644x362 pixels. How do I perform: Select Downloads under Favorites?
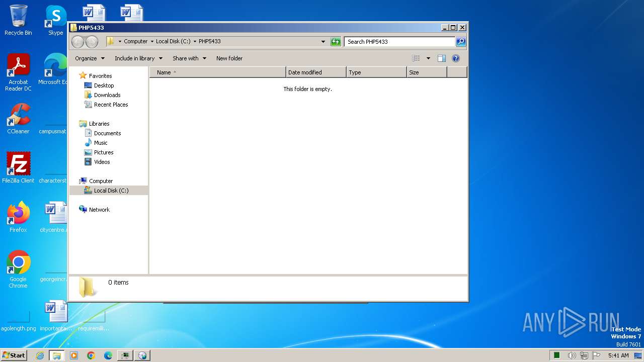click(x=107, y=95)
